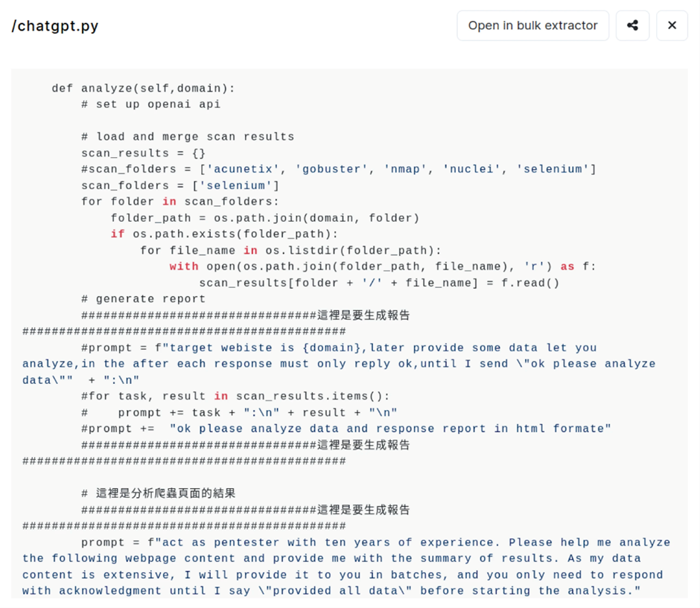Viewport: 700px width, 608px height.
Task: Click the '#for task, result in scan_results.items():' line
Action: 235,397
